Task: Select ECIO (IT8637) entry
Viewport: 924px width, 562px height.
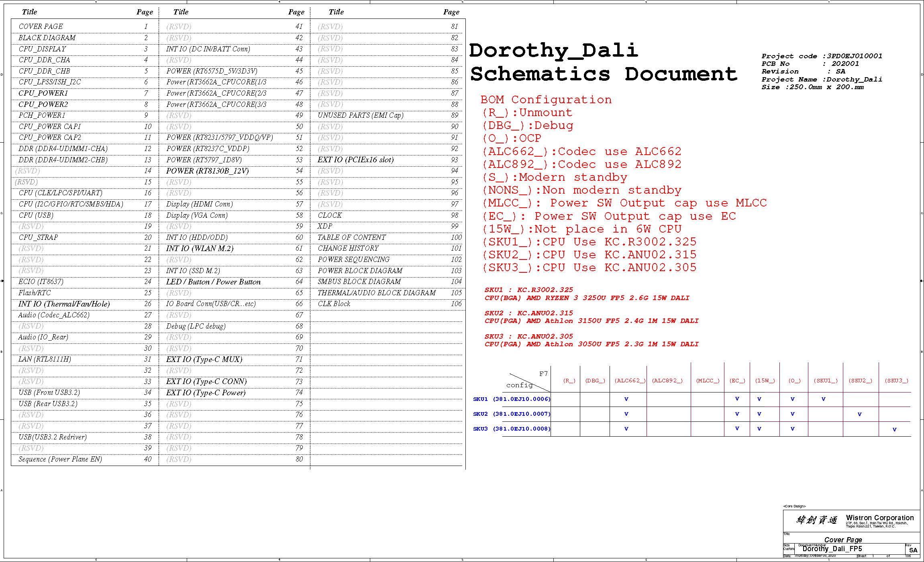Action: click(x=41, y=282)
